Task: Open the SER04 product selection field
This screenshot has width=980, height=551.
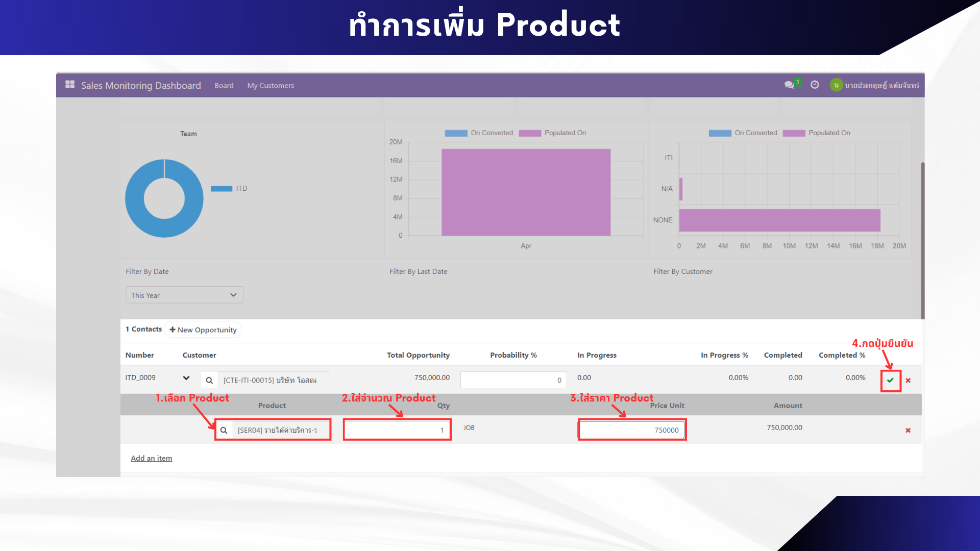Action: tap(280, 430)
